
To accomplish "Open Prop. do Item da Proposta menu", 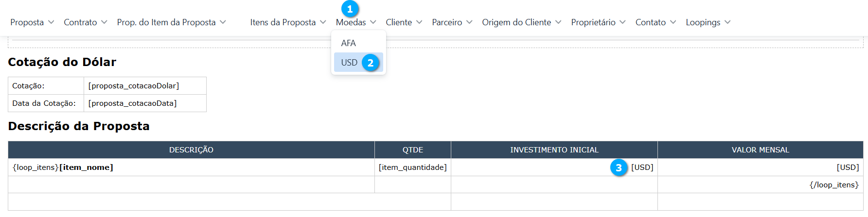I will click(171, 22).
